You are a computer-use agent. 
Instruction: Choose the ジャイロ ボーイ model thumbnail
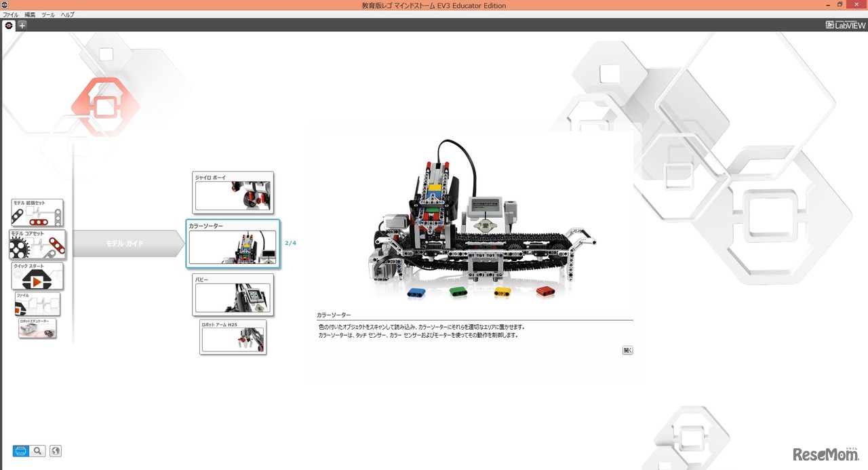(233, 193)
